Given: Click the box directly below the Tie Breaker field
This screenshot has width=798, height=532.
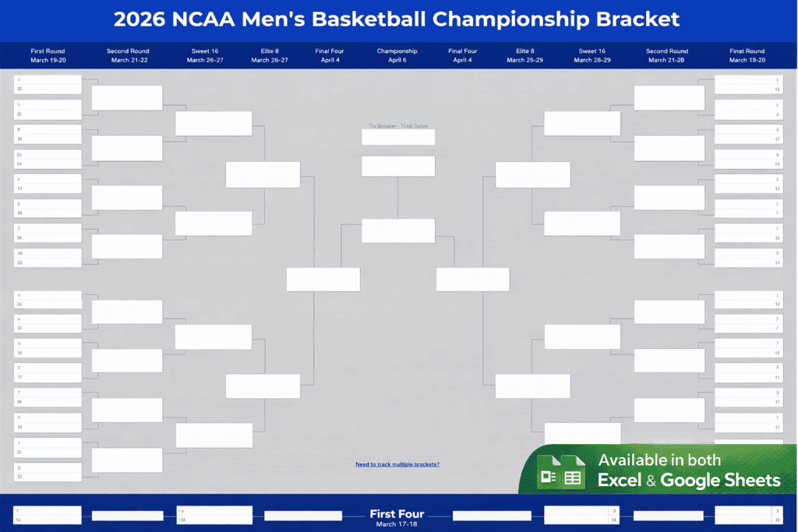Looking at the screenshot, I should pyautogui.click(x=397, y=166).
